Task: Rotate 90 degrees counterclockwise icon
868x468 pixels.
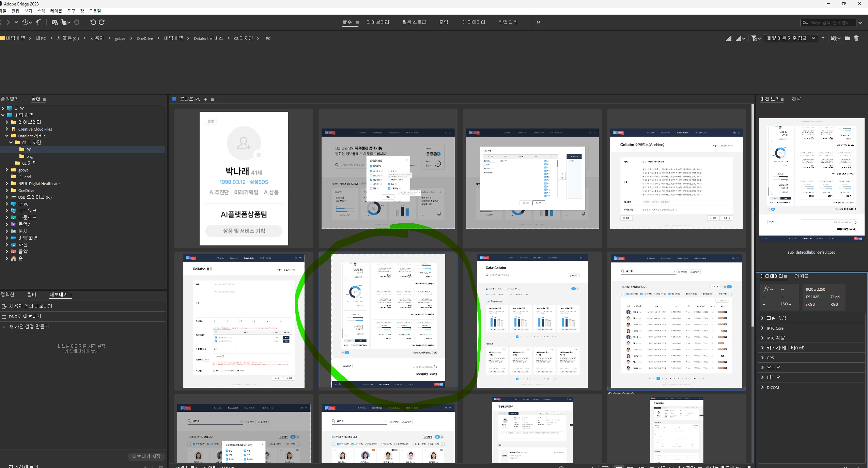Action: point(93,22)
